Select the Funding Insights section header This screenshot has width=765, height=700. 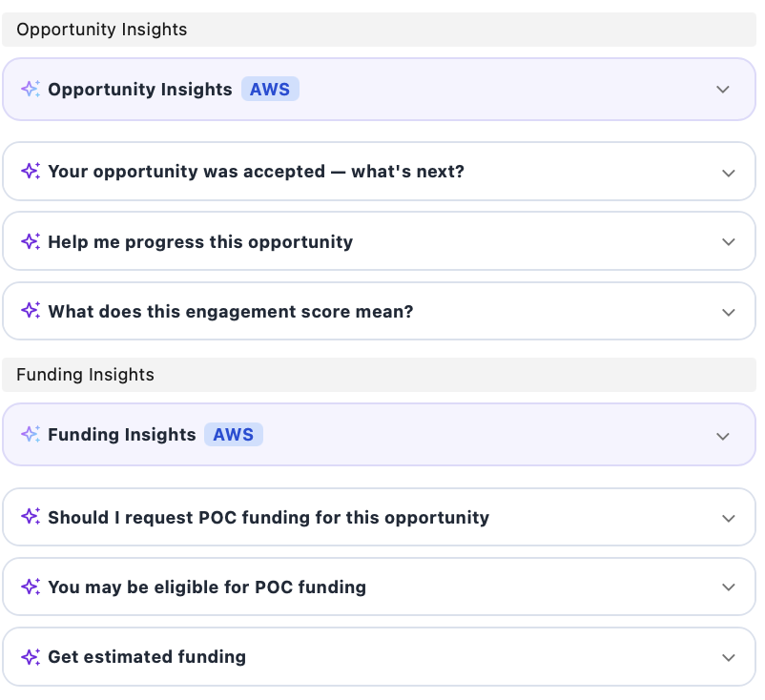pyautogui.click(x=85, y=375)
